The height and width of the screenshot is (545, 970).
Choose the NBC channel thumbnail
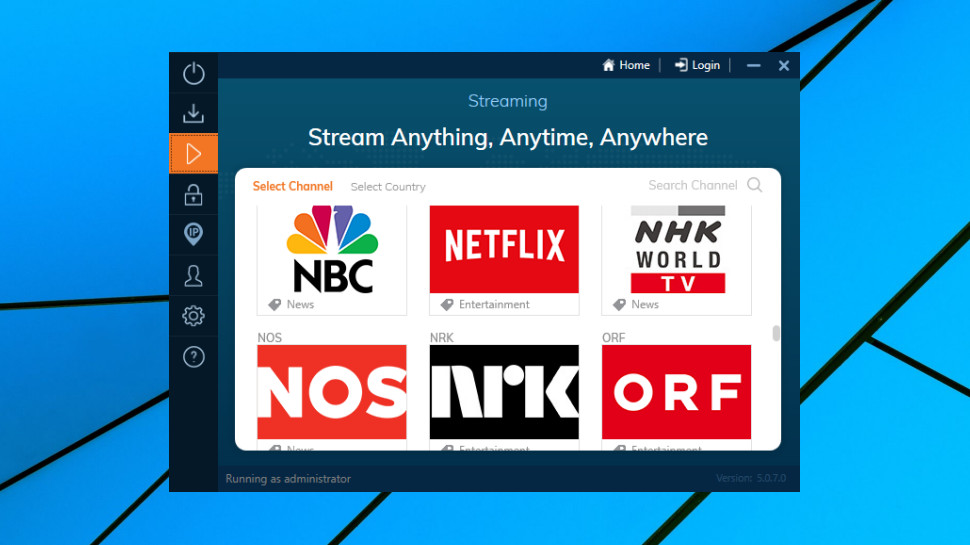(x=332, y=249)
